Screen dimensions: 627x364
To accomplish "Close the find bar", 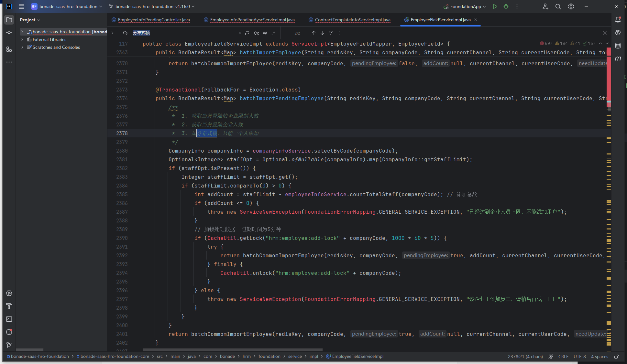I will pos(605,33).
